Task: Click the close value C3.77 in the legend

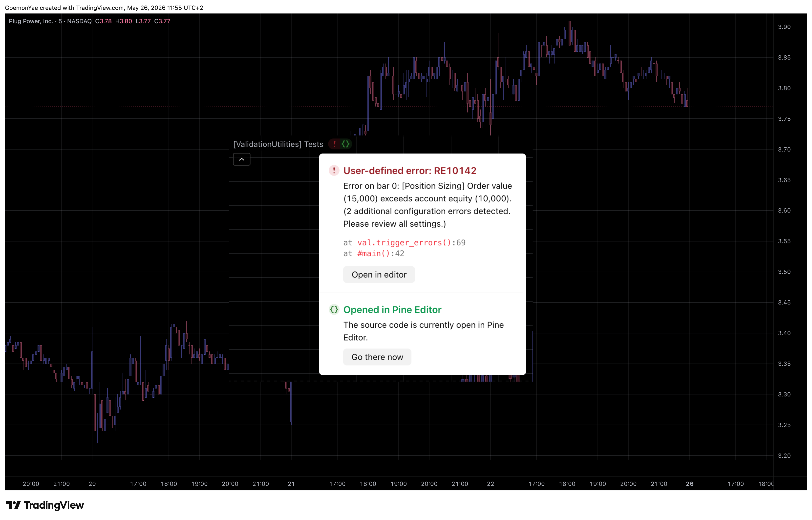Action: pyautogui.click(x=162, y=21)
